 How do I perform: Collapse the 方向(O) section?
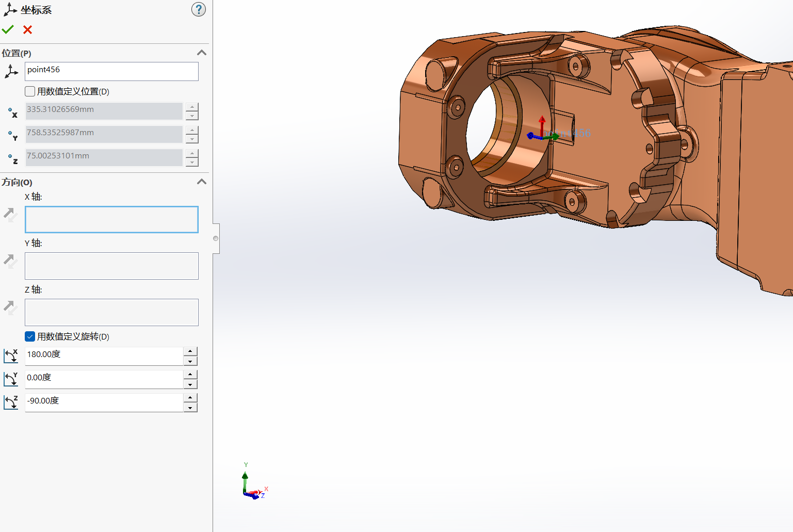coord(202,182)
